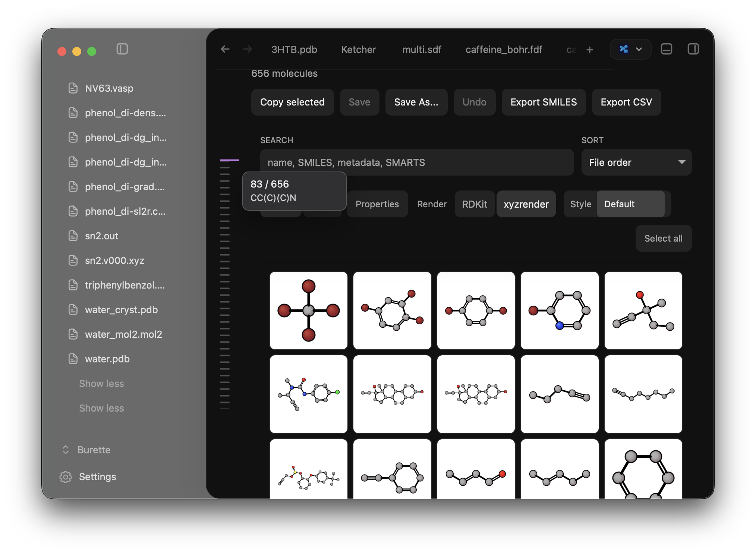The height and width of the screenshot is (554, 756).
Task: Add a new tab with plus icon
Action: click(590, 50)
